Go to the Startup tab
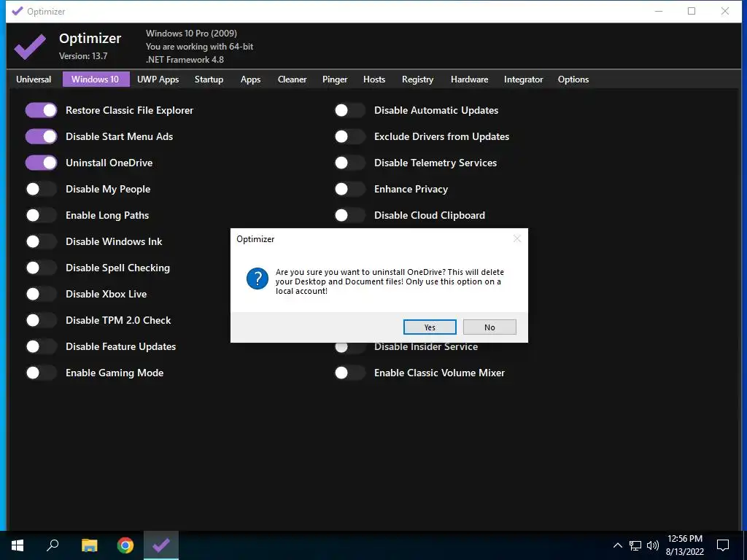This screenshot has width=747, height=560. 209,79
